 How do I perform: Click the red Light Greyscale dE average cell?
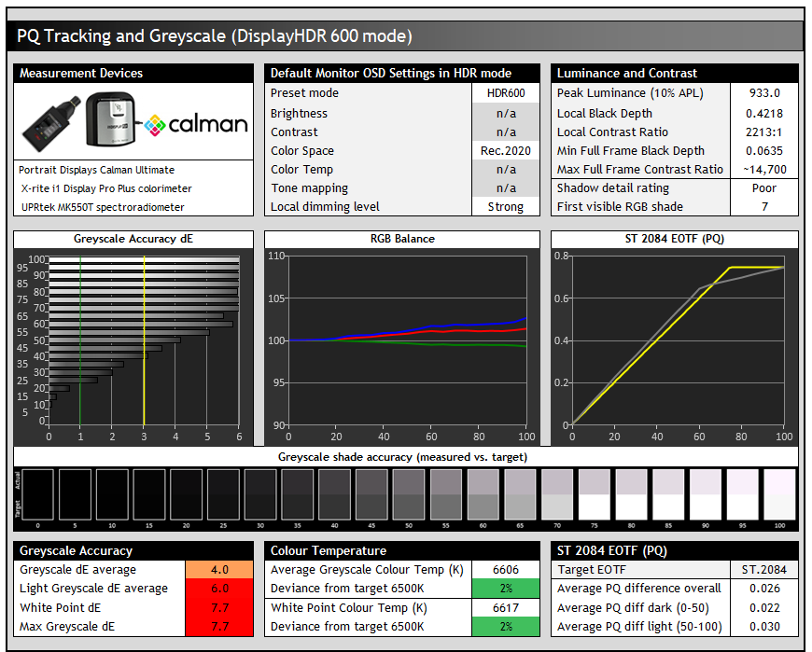coord(219,589)
